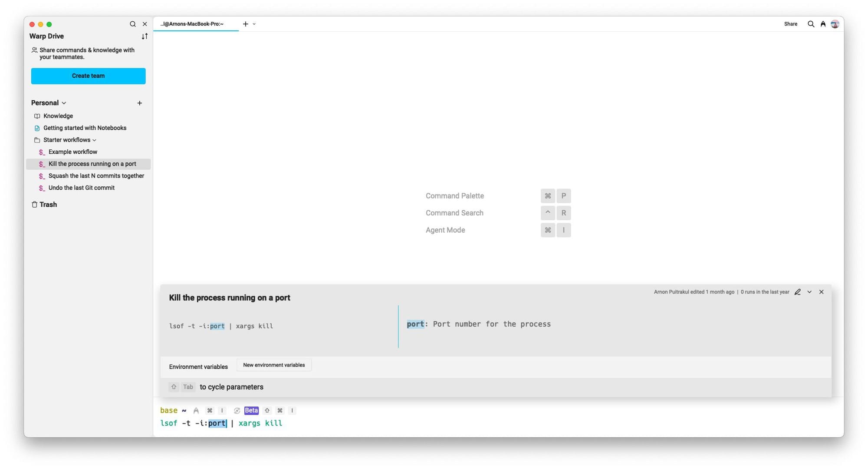Click the Shift key hint for cycling parameters

pos(174,387)
